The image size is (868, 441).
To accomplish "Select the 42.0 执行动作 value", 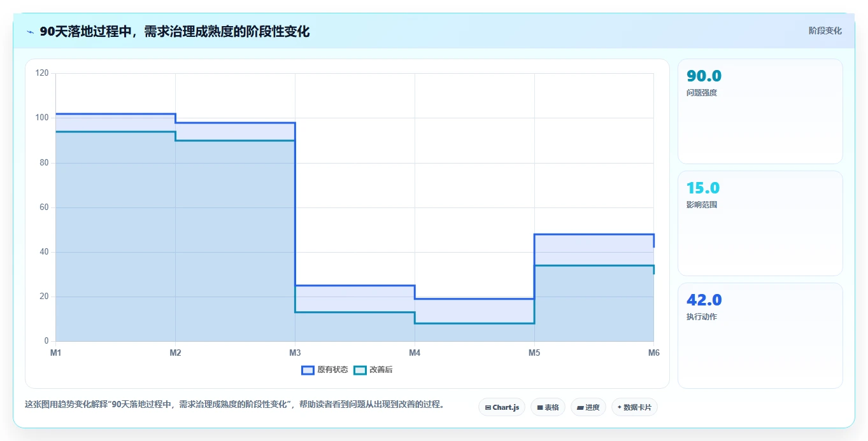I will coord(704,300).
